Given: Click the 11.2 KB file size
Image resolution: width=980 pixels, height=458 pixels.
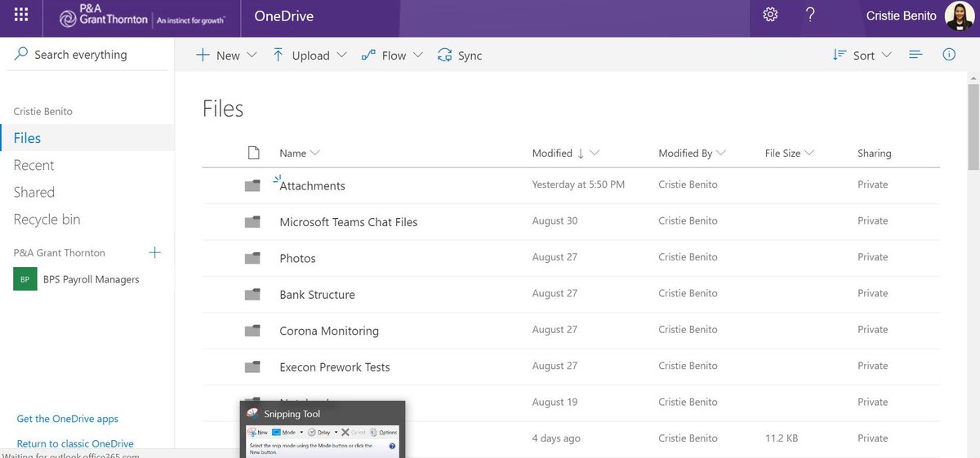Looking at the screenshot, I should click(782, 438).
